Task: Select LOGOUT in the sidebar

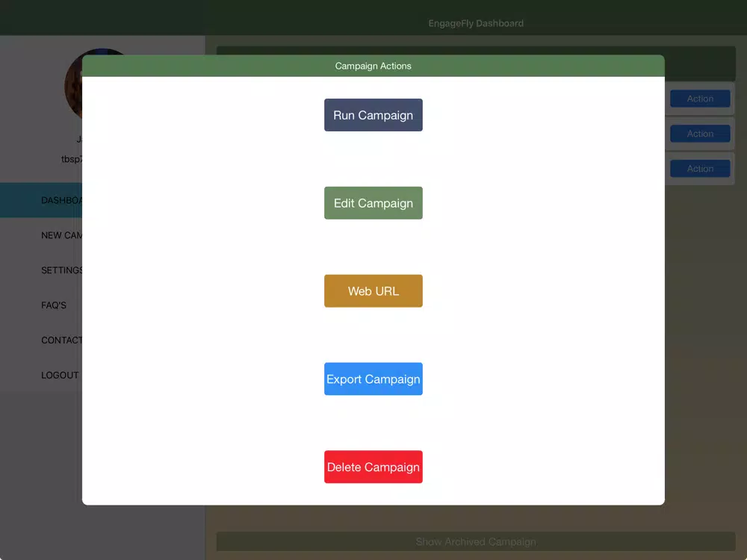Action: [x=60, y=376]
